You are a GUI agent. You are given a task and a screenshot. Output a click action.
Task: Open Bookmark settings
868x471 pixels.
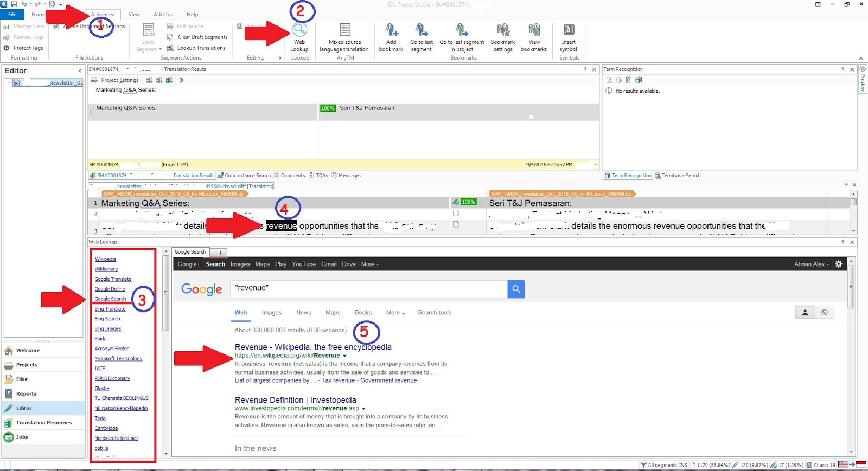(x=503, y=38)
